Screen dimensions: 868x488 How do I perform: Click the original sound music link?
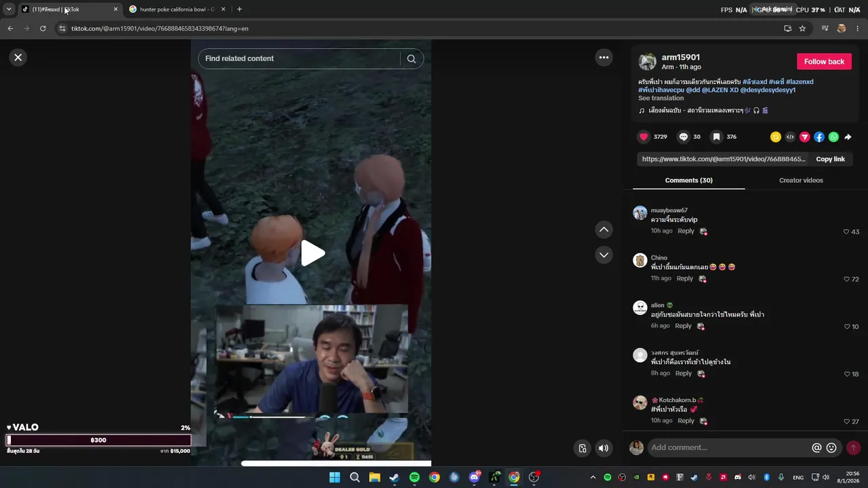tap(703, 110)
